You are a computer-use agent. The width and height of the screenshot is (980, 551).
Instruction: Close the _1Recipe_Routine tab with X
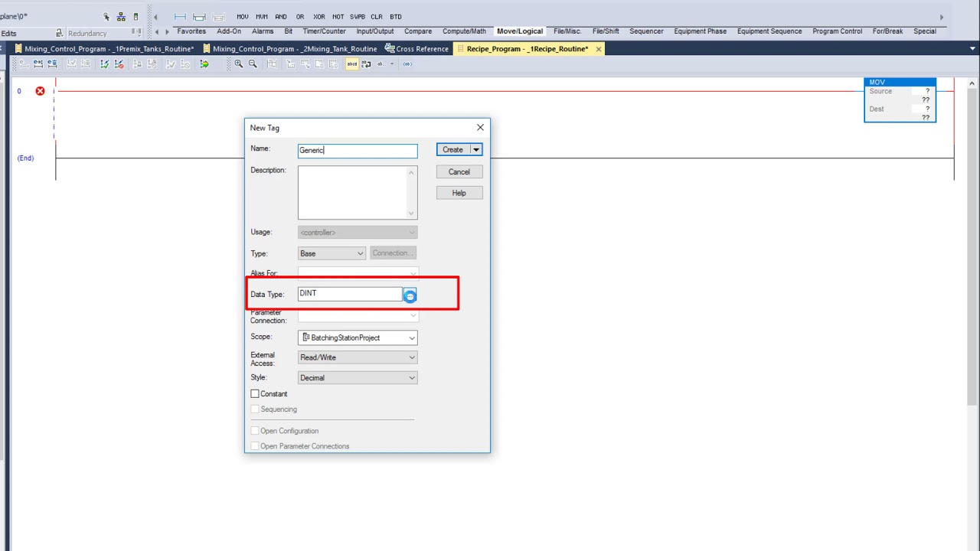point(598,49)
